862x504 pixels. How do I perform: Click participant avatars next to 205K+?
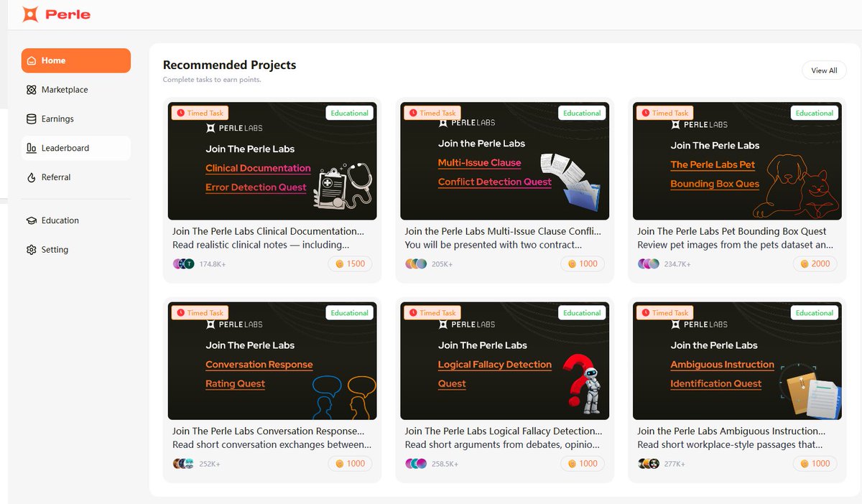click(x=416, y=263)
